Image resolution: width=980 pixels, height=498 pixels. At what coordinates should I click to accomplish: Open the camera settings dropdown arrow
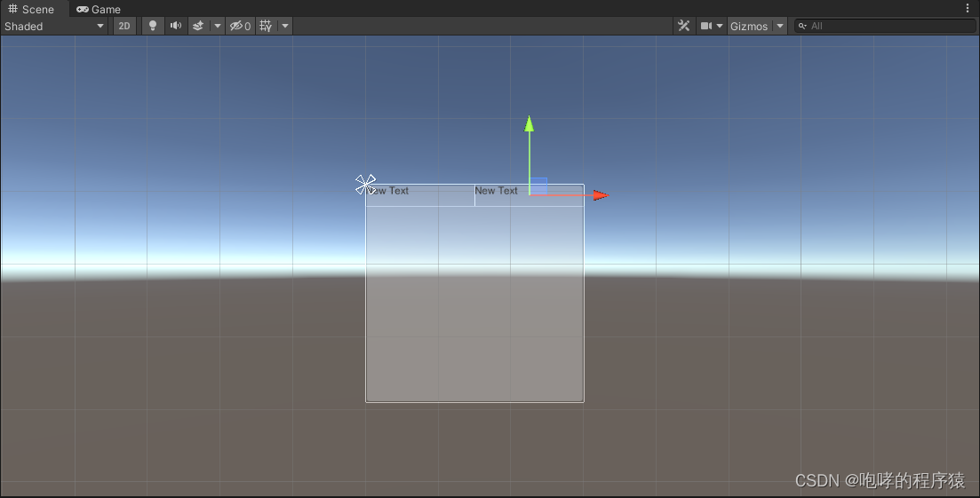(720, 26)
